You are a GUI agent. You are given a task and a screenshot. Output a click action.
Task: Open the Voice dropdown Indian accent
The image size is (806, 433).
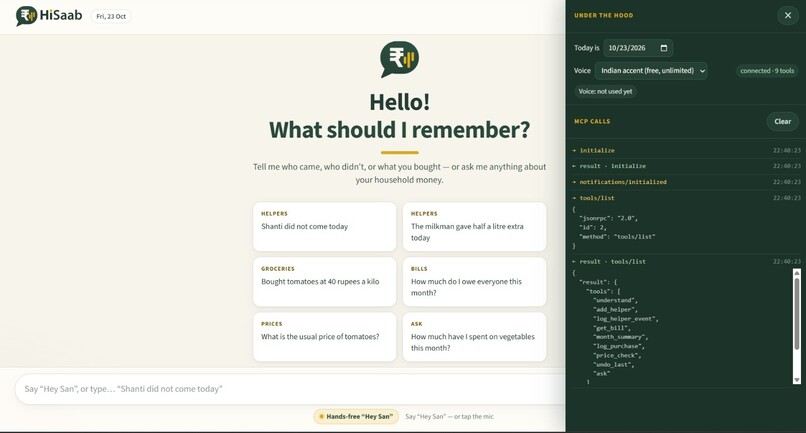(x=651, y=70)
